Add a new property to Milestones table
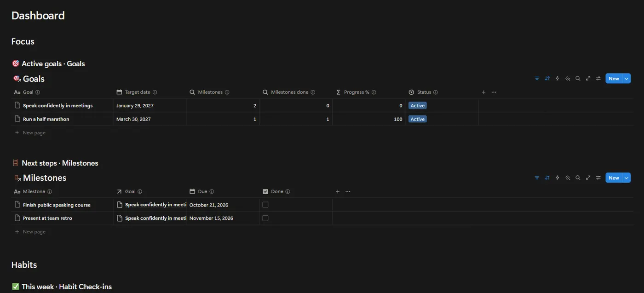 (x=338, y=192)
